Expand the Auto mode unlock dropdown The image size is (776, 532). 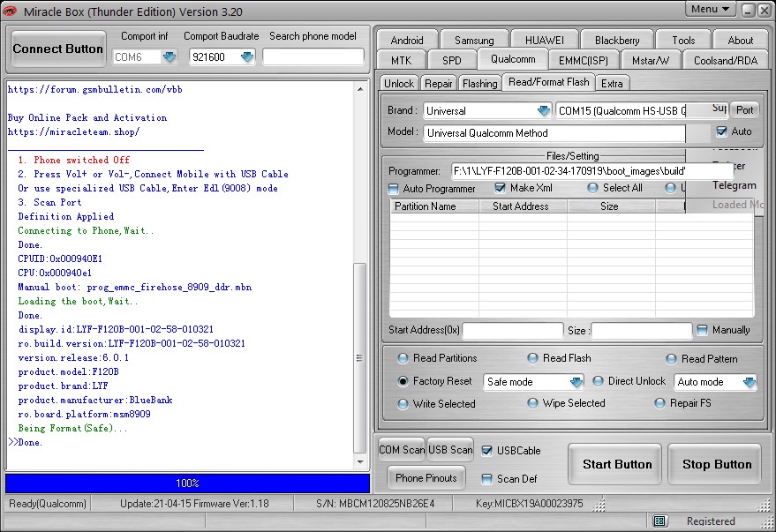point(749,383)
